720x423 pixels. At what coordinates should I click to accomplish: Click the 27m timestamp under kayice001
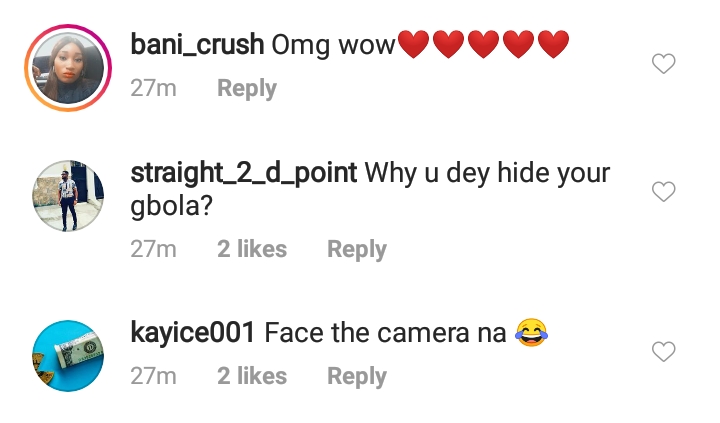[x=153, y=376]
